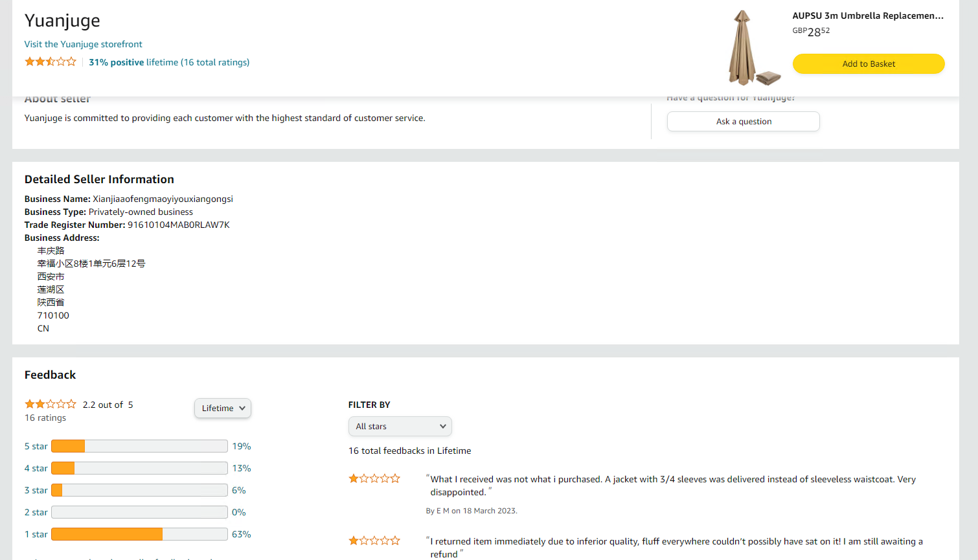Screen dimensions: 978x560
Task: Filter feedback by the 5 star label
Action: point(36,446)
